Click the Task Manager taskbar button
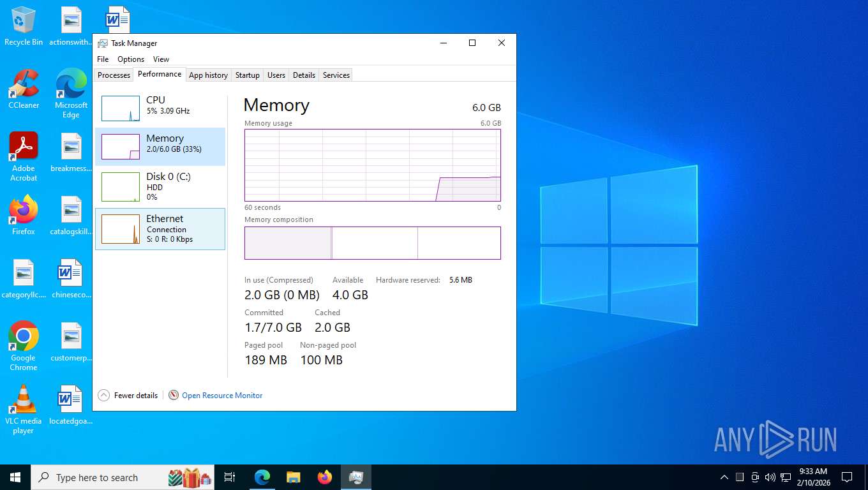The image size is (868, 490). click(x=356, y=477)
